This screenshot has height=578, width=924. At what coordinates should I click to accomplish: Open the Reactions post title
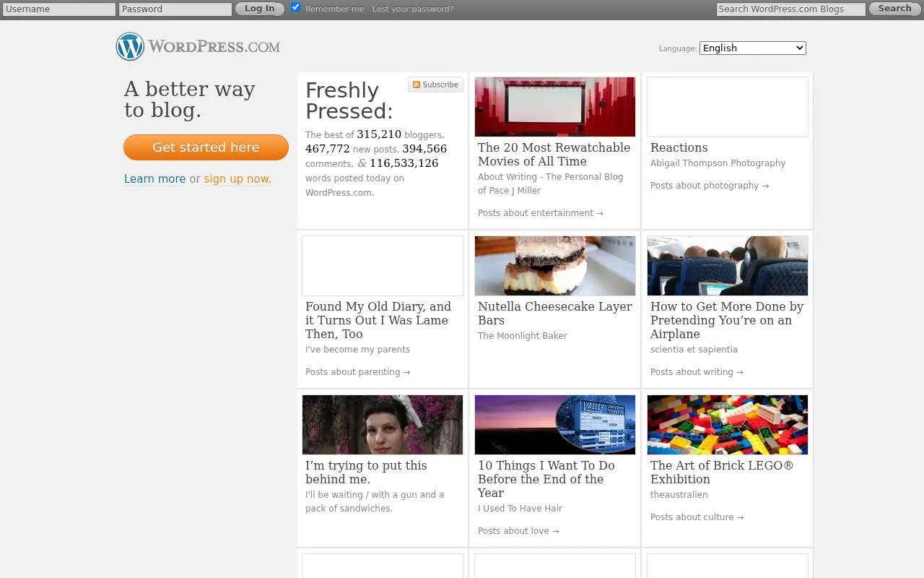point(679,147)
